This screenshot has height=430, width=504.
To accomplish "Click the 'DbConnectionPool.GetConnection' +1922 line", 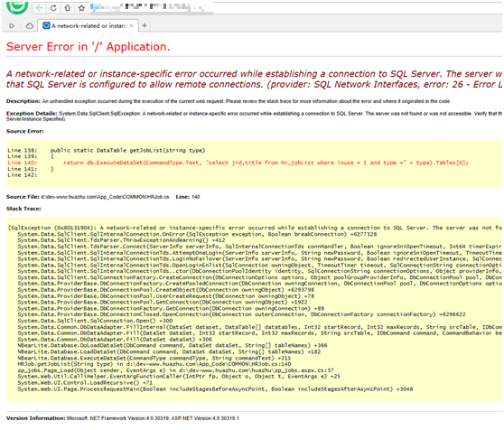I will [163, 302].
